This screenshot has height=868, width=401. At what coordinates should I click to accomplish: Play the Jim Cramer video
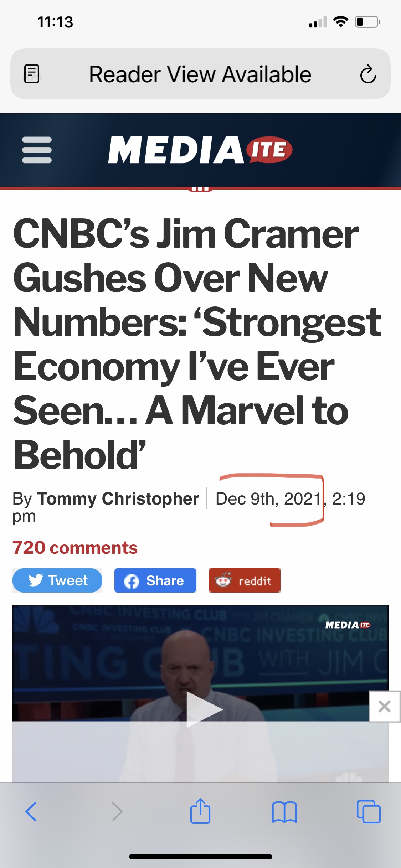pos(203,709)
